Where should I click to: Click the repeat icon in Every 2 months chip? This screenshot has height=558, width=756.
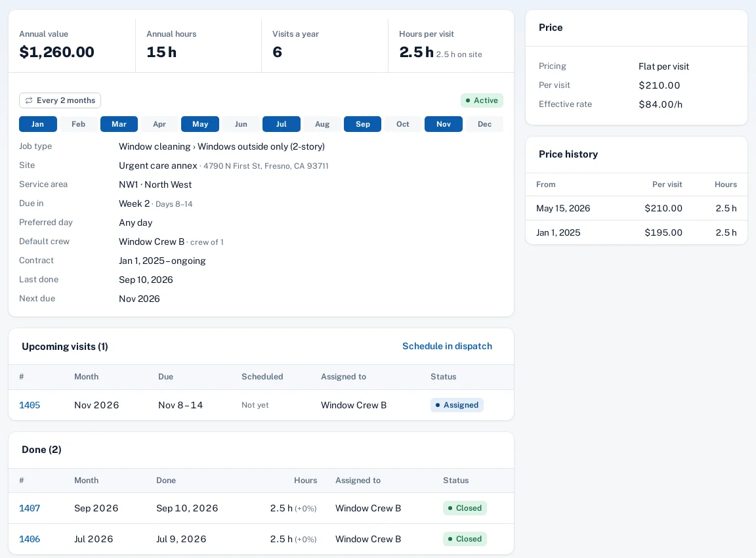pos(29,100)
